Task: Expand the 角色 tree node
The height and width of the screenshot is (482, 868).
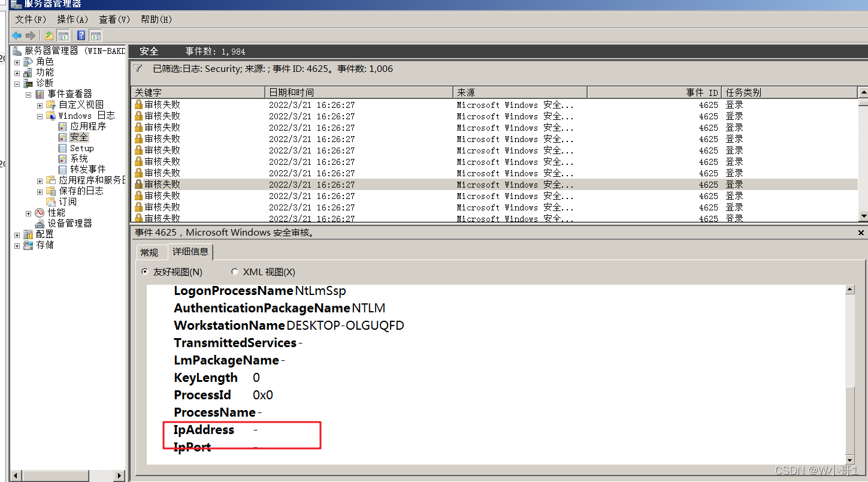Action: pyautogui.click(x=17, y=62)
